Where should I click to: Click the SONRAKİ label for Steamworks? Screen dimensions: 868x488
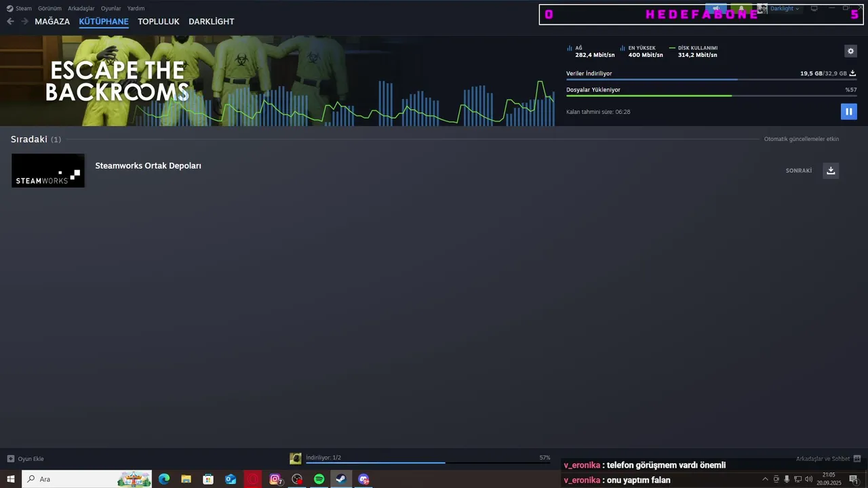pos(798,171)
